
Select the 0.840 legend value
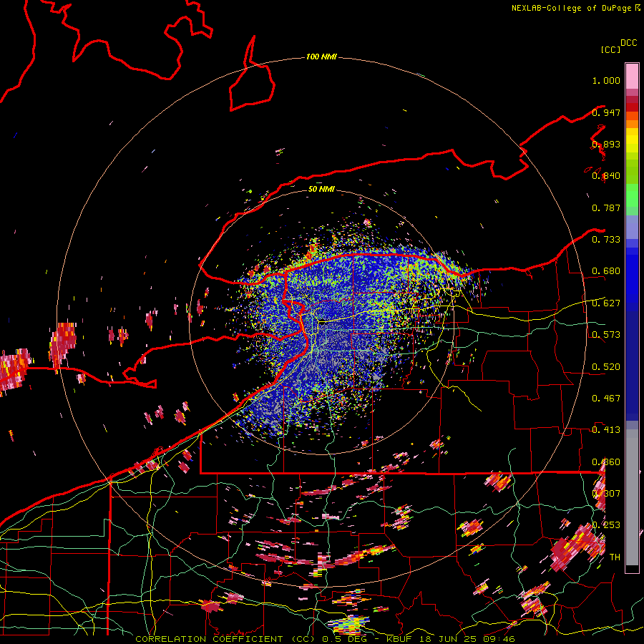[x=606, y=176]
